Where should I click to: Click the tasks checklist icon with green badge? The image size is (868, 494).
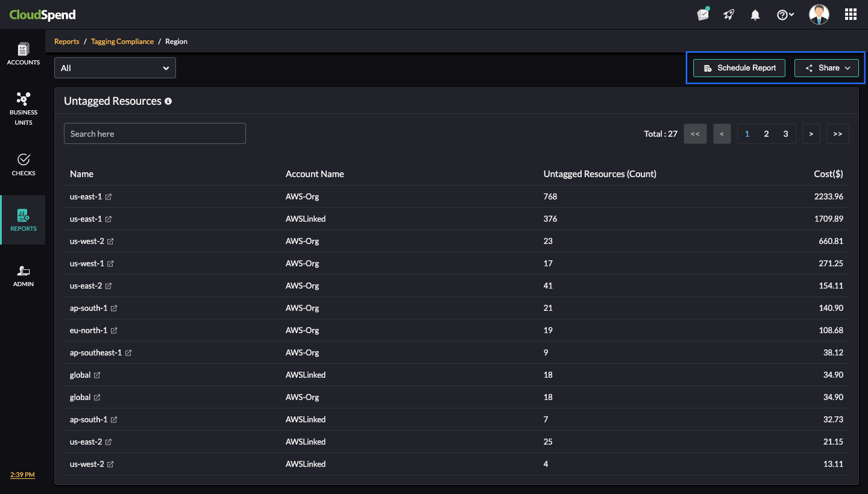703,14
